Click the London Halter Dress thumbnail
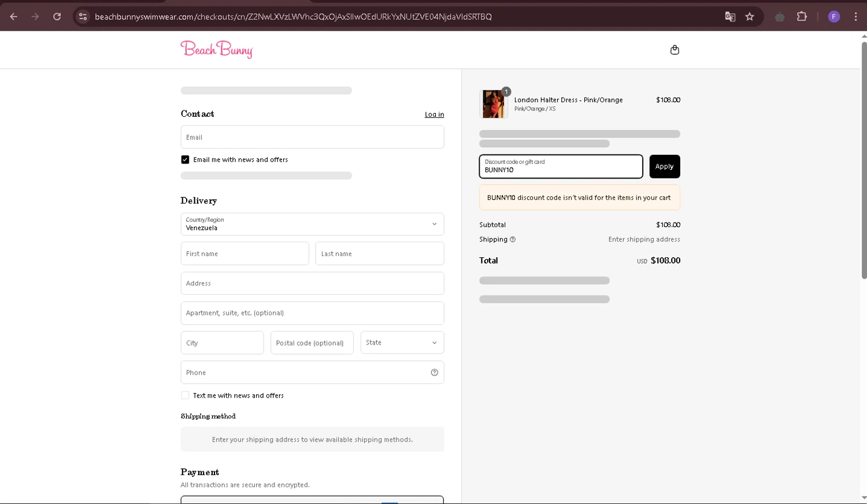This screenshot has height=504, width=867. tap(494, 104)
